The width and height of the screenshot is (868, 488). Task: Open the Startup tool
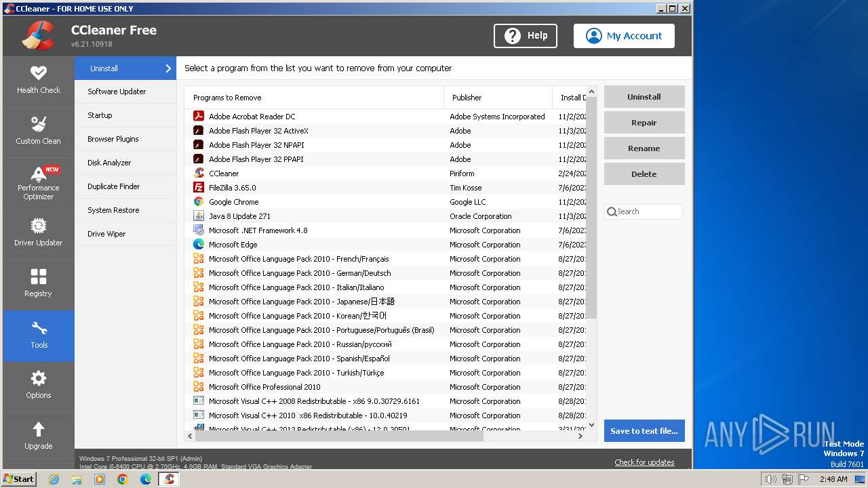pos(125,115)
